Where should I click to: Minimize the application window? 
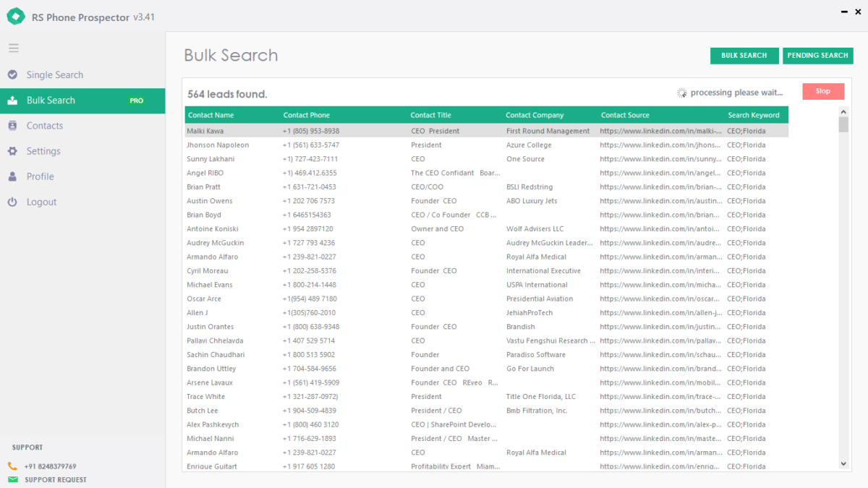pyautogui.click(x=846, y=13)
